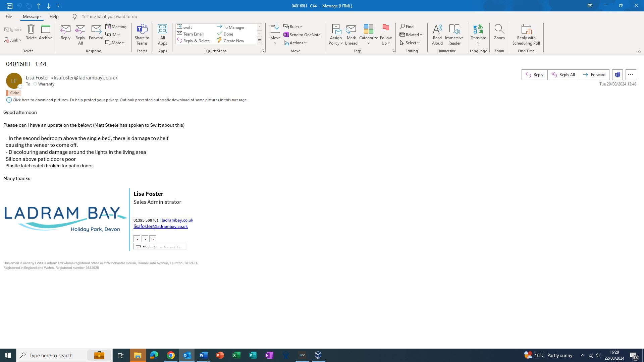Open Immersive Reader

[454, 34]
